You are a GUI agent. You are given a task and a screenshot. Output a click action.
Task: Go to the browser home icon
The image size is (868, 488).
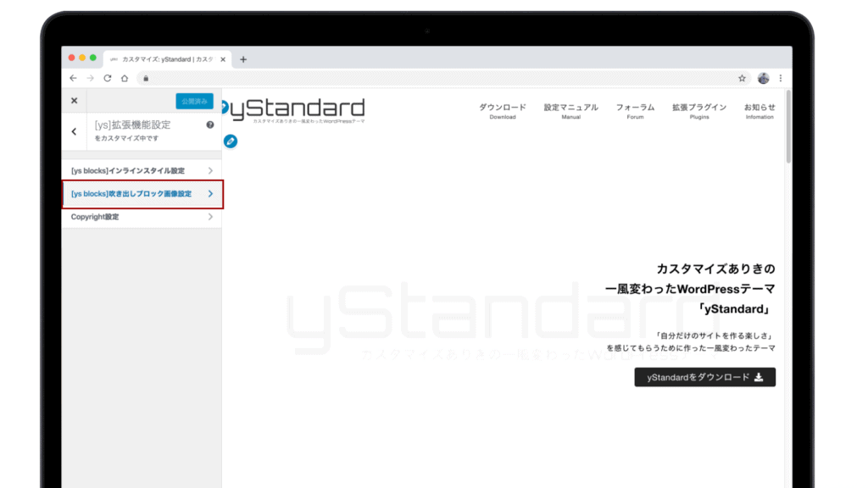coord(125,78)
